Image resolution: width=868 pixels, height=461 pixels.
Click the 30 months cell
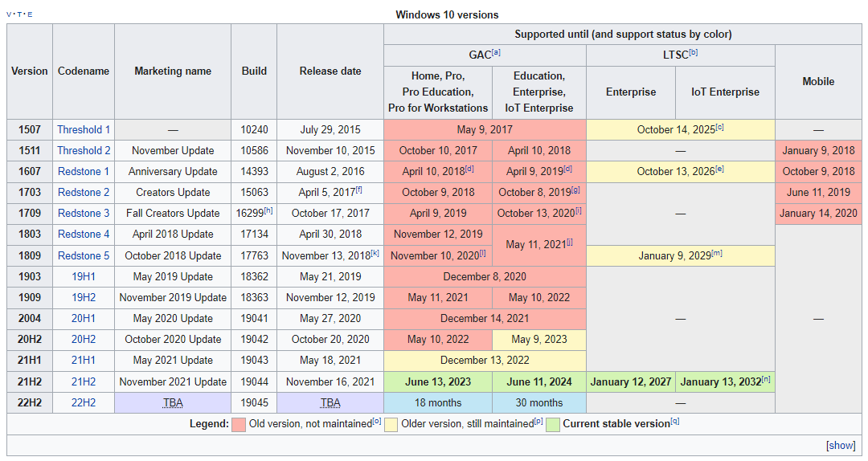point(539,403)
